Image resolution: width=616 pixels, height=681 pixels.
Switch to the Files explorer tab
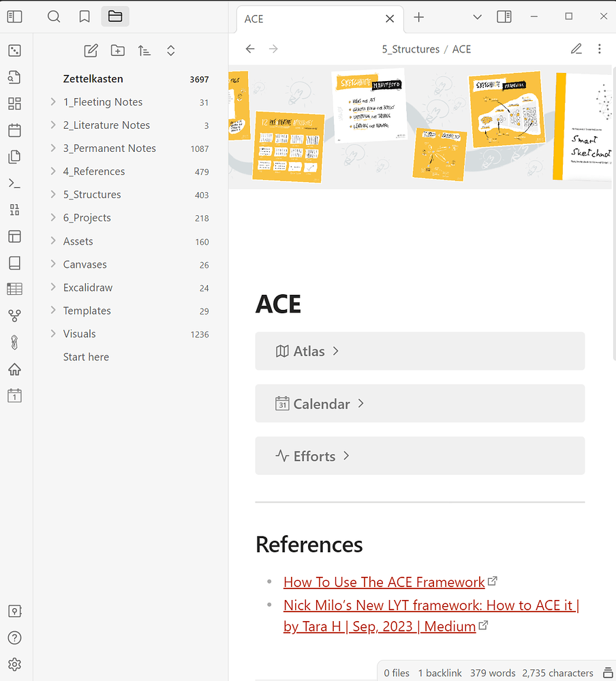tap(115, 17)
